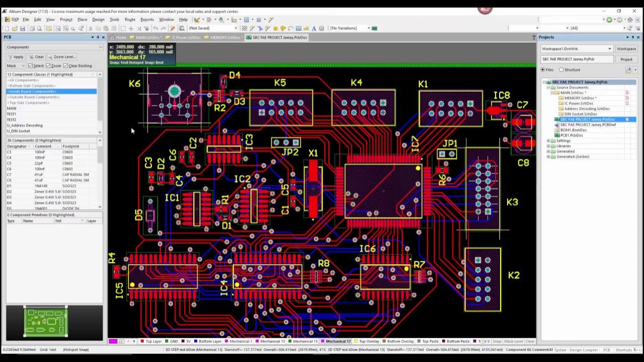
Task: Open the Place menu
Action: tap(82, 20)
